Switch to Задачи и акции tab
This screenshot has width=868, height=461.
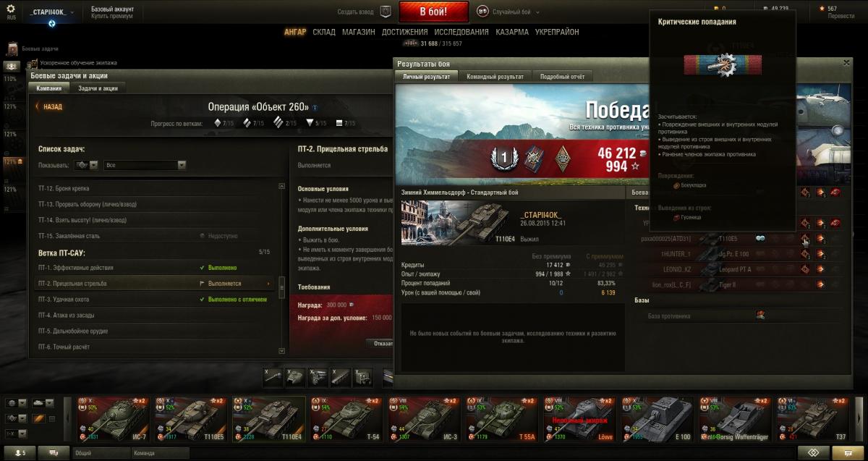click(x=98, y=88)
